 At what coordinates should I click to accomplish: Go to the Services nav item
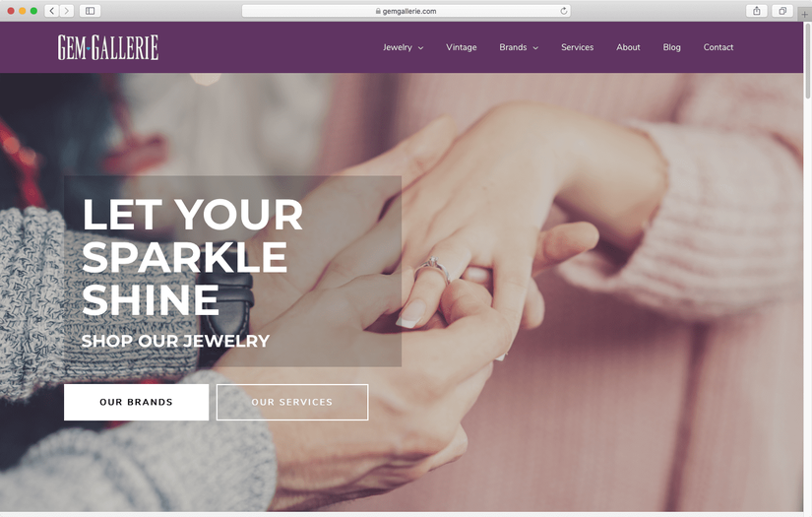(x=578, y=47)
